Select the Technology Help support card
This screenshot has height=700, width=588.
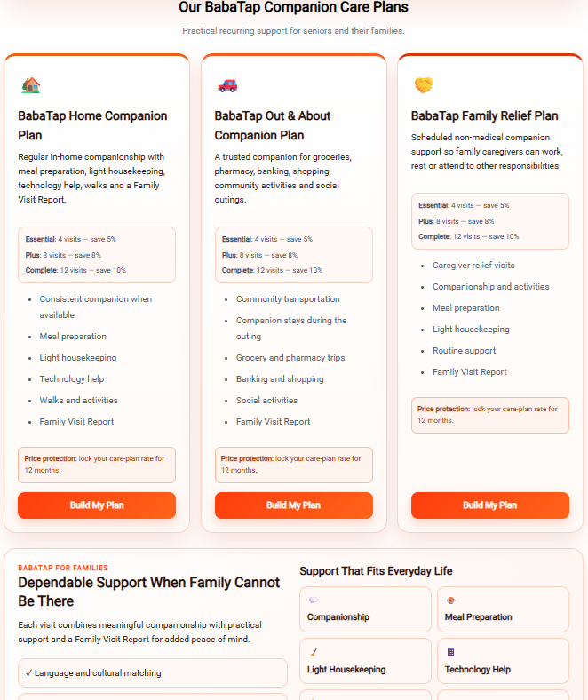pyautogui.click(x=503, y=661)
